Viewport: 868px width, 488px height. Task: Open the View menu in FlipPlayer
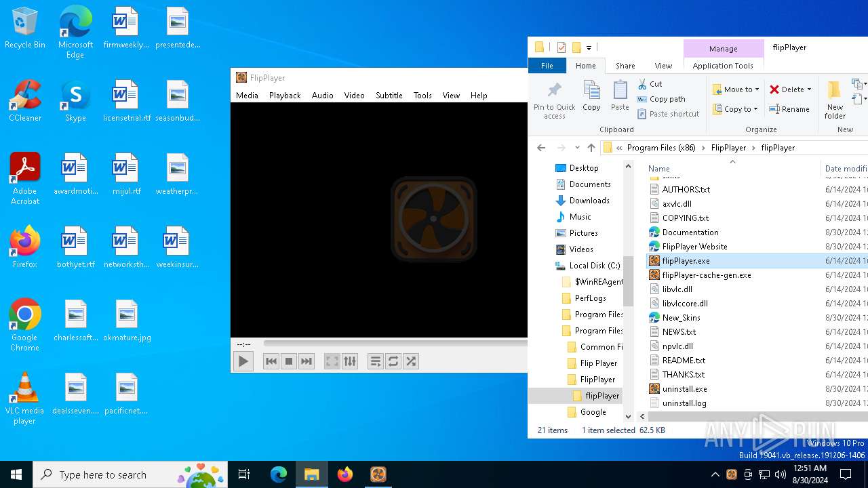(x=451, y=96)
